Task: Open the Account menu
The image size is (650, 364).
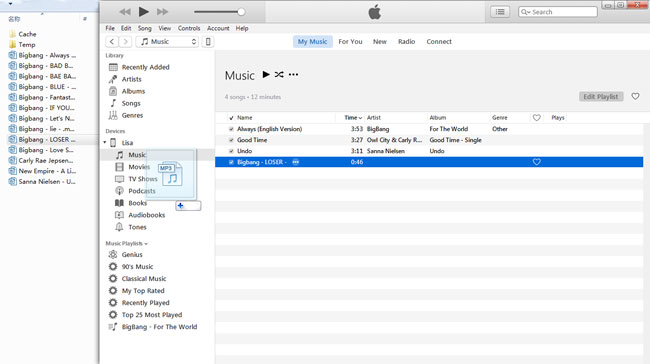Action: 218,28
